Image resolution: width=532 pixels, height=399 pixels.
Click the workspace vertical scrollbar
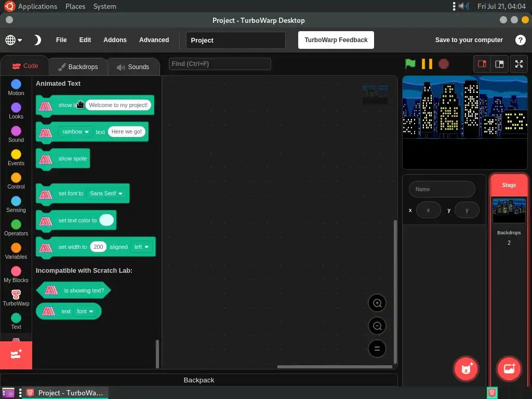[395, 292]
